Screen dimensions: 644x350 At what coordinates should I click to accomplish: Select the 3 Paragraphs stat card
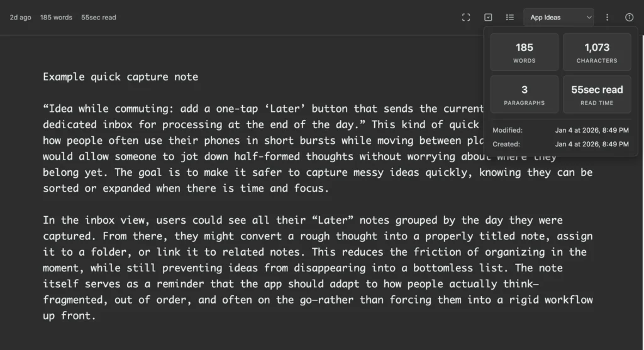click(524, 94)
